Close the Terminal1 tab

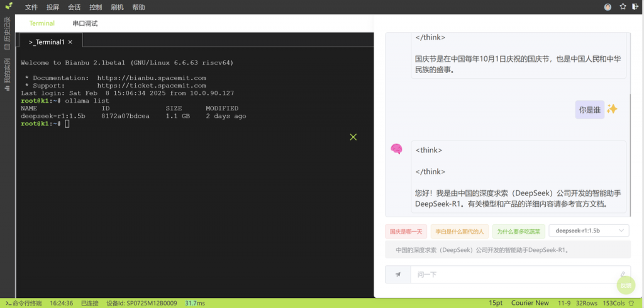(x=70, y=42)
